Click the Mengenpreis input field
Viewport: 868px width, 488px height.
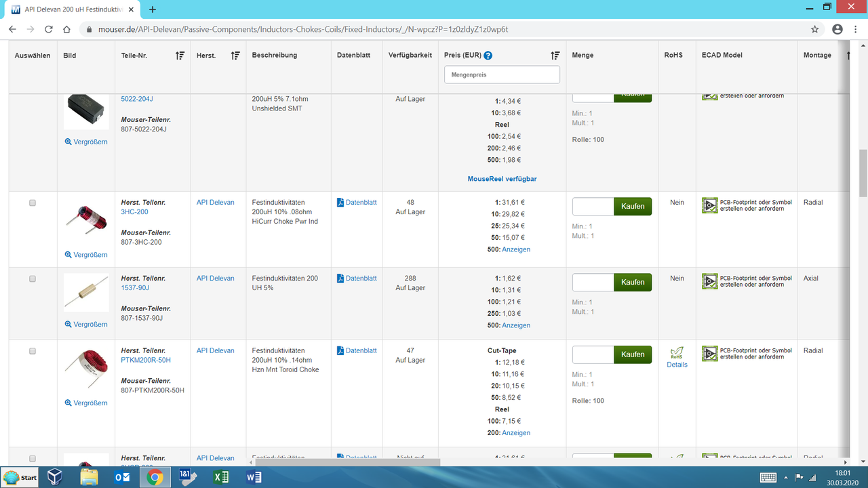[x=502, y=75]
